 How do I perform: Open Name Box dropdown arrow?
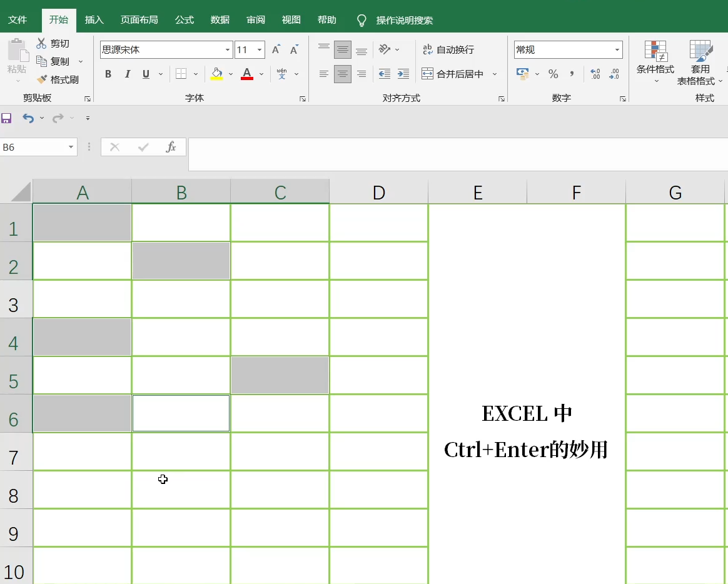71,147
